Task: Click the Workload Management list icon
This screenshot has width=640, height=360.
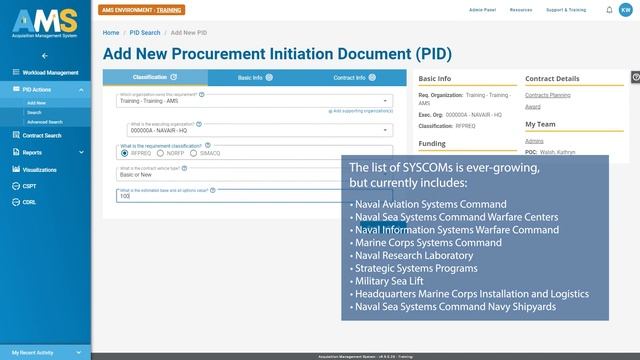Action: click(16, 72)
